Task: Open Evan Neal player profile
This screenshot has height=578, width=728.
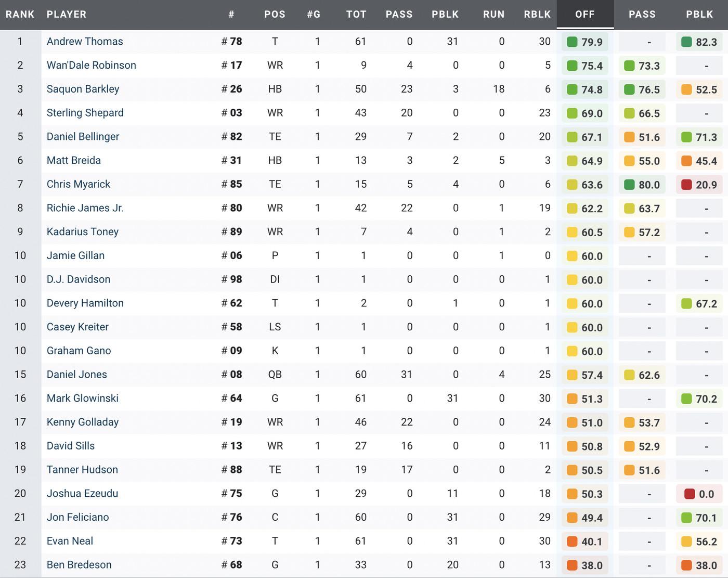Action: click(x=70, y=541)
